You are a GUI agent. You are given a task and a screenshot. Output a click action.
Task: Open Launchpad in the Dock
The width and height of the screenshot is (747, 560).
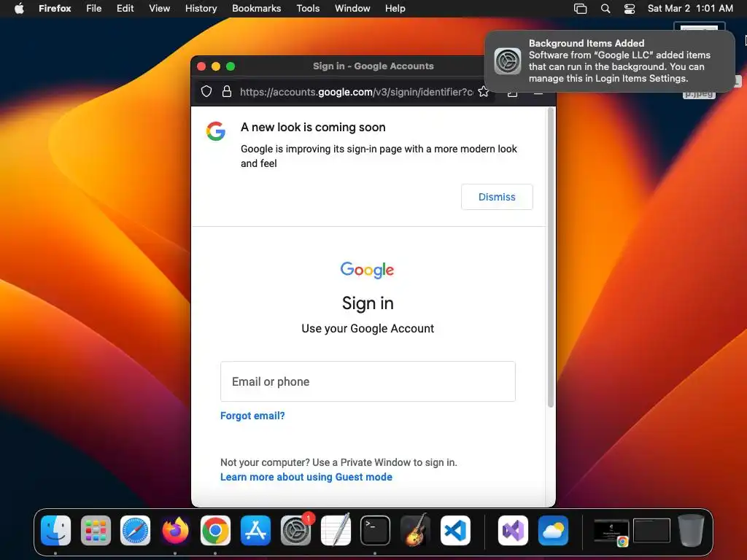[96, 530]
